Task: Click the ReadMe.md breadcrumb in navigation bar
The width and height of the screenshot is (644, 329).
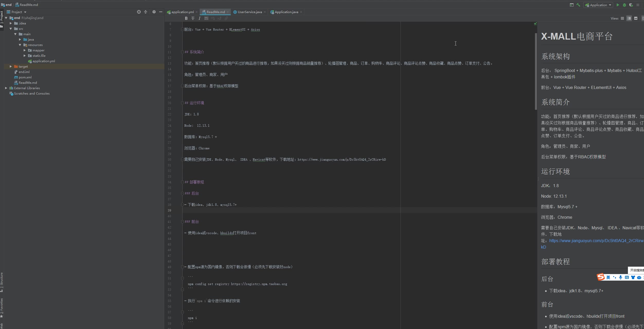Action: pyautogui.click(x=27, y=5)
